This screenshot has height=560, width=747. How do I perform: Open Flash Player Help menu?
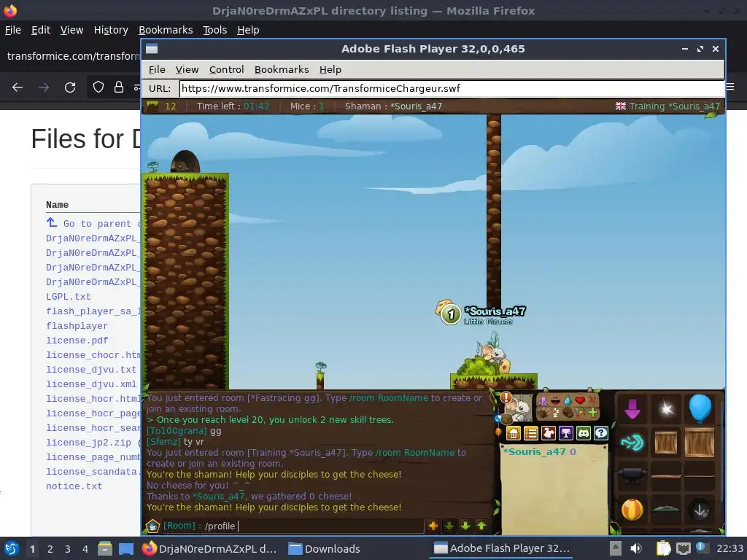point(330,69)
